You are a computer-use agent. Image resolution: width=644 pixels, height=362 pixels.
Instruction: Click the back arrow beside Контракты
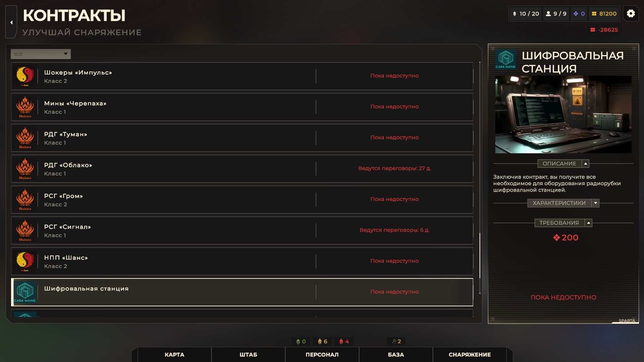point(11,22)
